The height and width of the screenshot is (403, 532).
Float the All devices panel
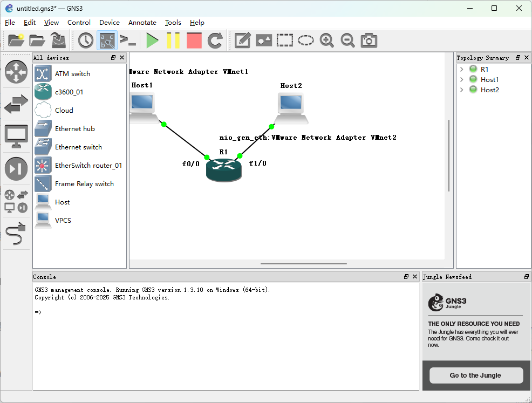point(113,58)
